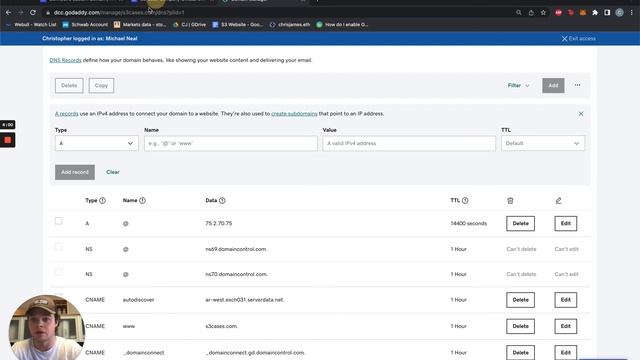The height and width of the screenshot is (360, 640).
Task: Select the checkbox for ns69.domaincontrol.com row
Action: coord(59,247)
